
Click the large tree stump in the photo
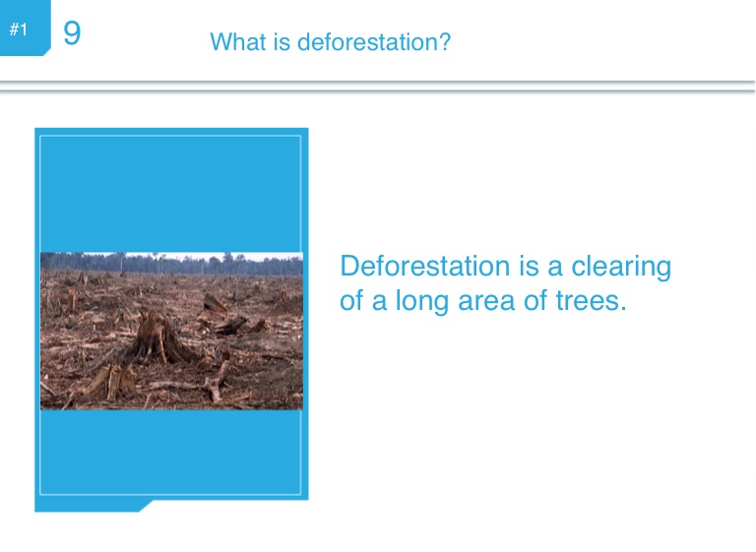tap(157, 339)
